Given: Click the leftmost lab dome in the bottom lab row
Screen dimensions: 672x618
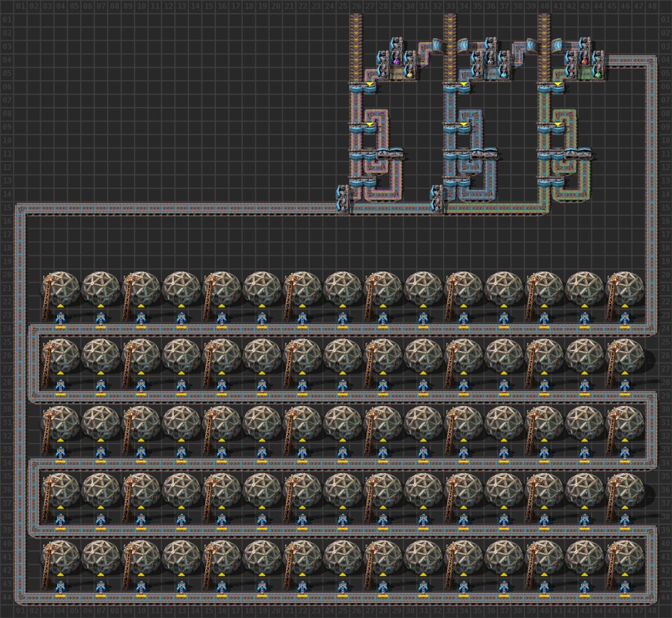Looking at the screenshot, I should pos(60,557).
